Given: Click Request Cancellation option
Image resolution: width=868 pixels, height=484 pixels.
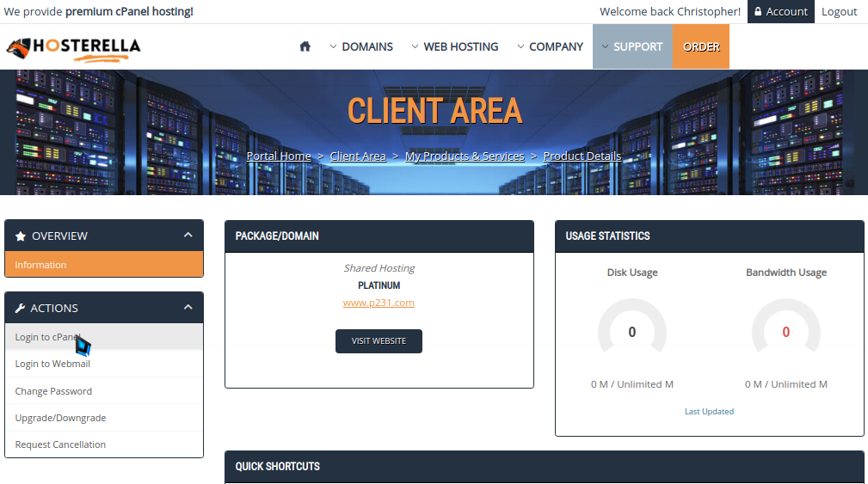Looking at the screenshot, I should click(60, 444).
